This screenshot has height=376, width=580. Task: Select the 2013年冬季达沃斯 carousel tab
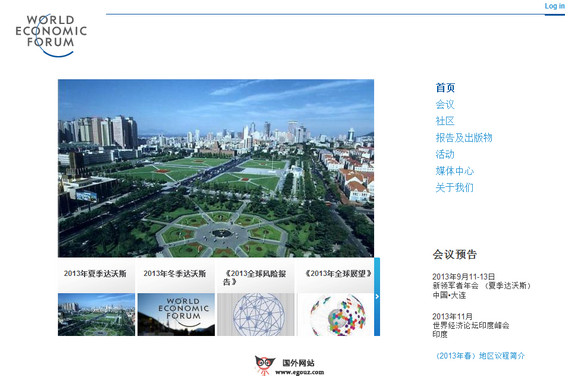(176, 275)
